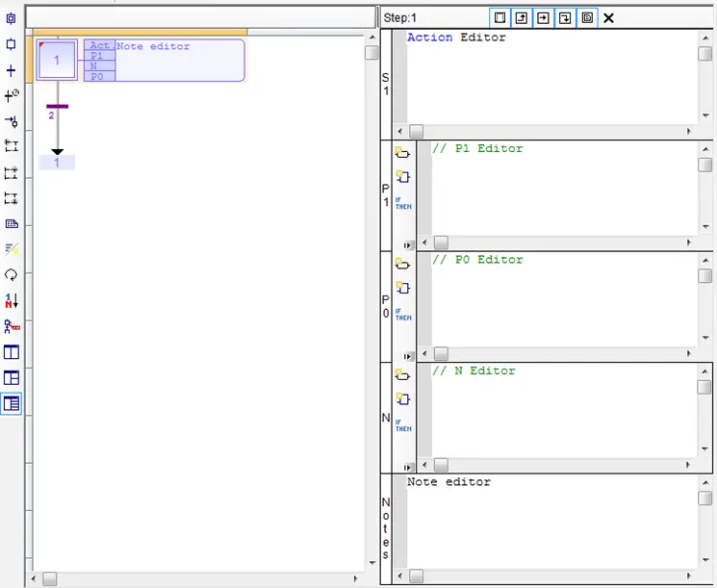Insert variable in the P1 editor
This screenshot has height=588, width=717.
[402, 152]
